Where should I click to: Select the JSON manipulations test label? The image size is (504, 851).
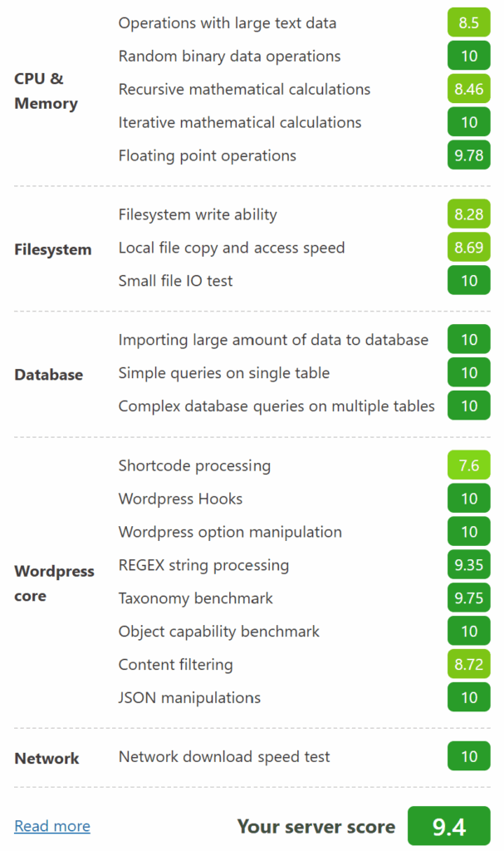pyautogui.click(x=189, y=697)
